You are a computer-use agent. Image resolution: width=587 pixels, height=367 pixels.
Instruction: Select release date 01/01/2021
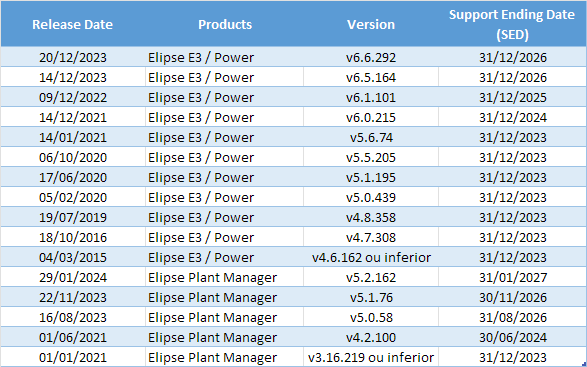(73, 357)
